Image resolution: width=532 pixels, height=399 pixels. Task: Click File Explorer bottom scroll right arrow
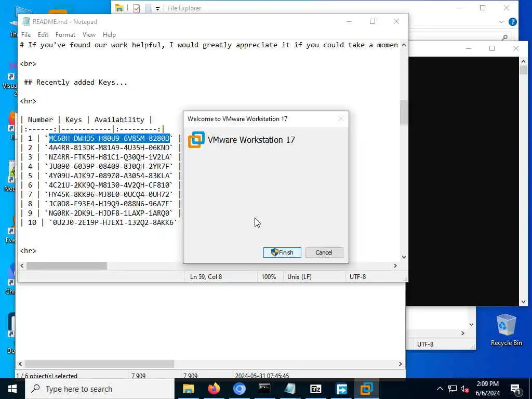[x=401, y=364]
